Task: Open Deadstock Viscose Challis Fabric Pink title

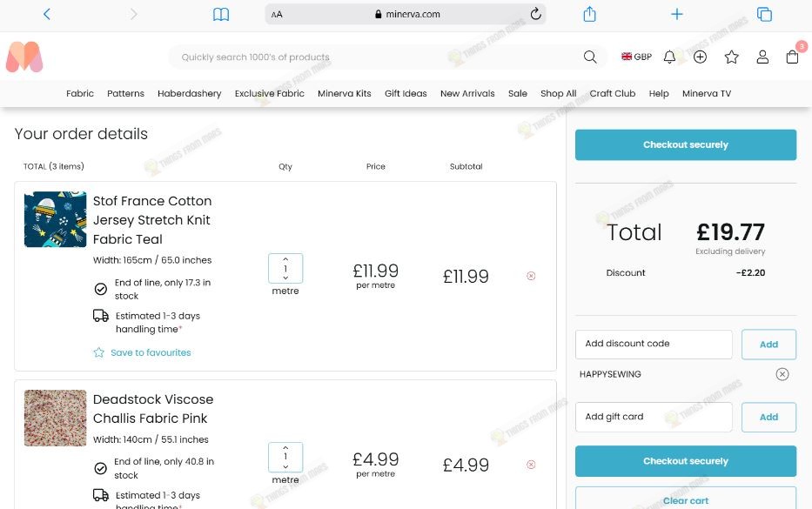Action: click(153, 409)
